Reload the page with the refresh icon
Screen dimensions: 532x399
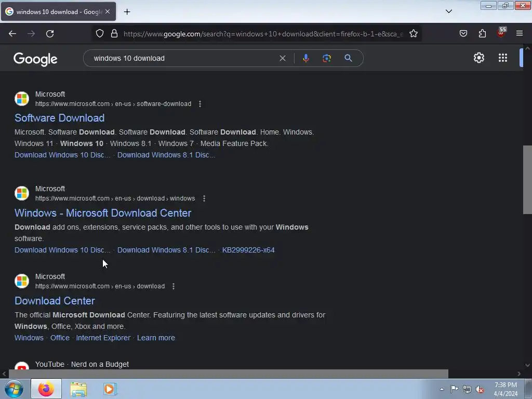point(50,34)
